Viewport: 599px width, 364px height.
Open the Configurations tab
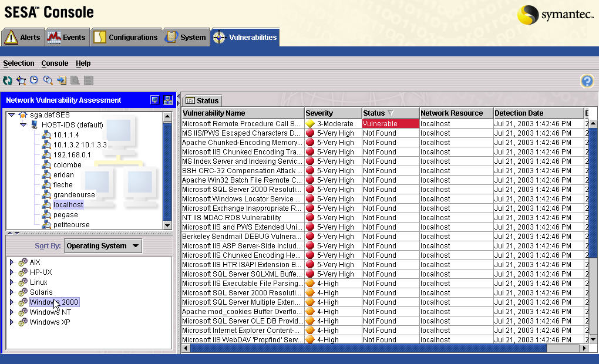[x=126, y=38]
